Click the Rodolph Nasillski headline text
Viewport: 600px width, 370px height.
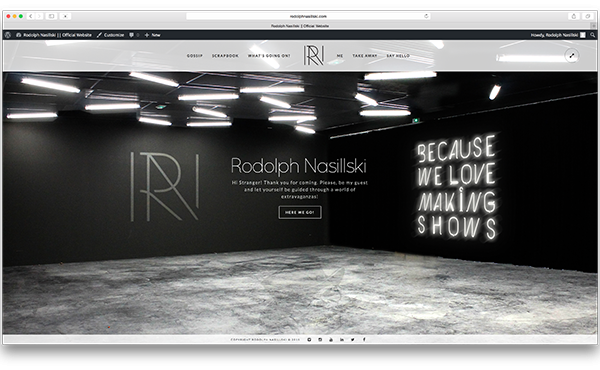click(299, 166)
